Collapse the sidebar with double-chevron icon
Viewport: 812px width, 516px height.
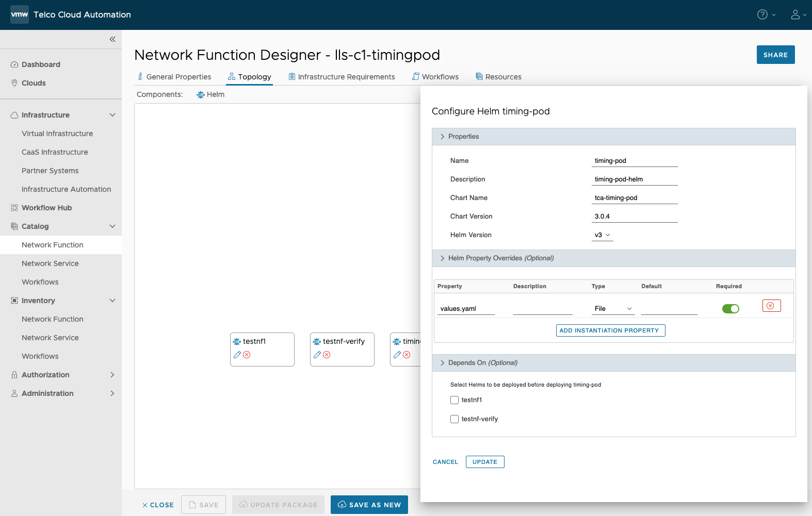[112, 39]
